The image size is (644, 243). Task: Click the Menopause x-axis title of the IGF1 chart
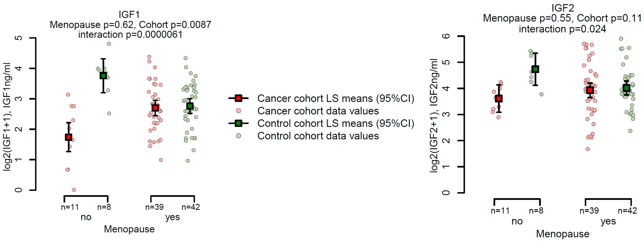click(x=129, y=229)
